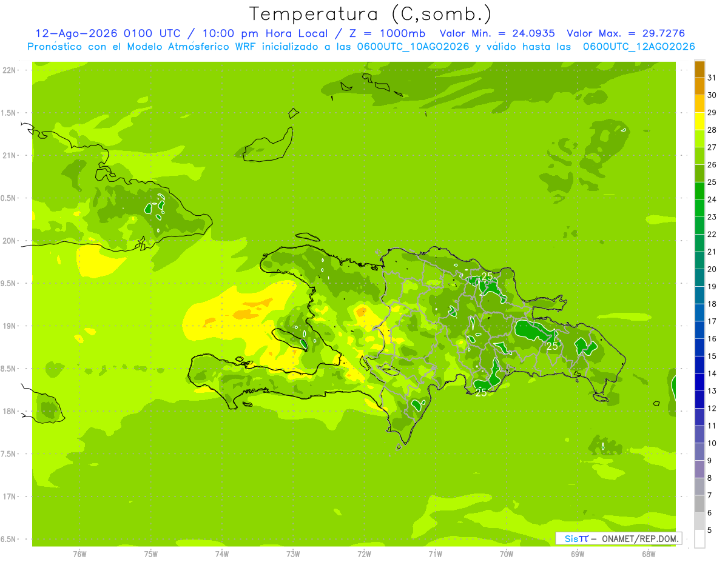Click the color scale label '31'
Screen dimensions: 728x562
(x=712, y=78)
